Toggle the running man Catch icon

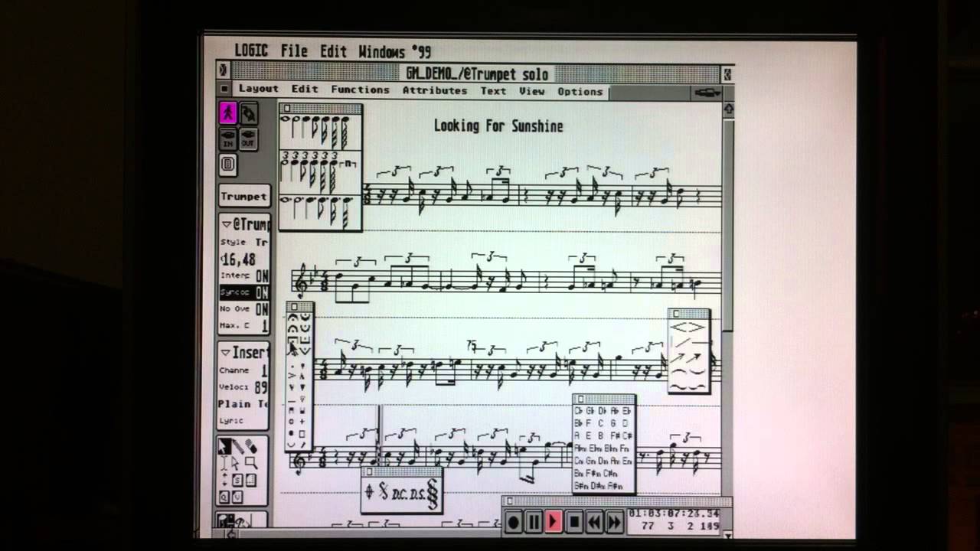228,112
